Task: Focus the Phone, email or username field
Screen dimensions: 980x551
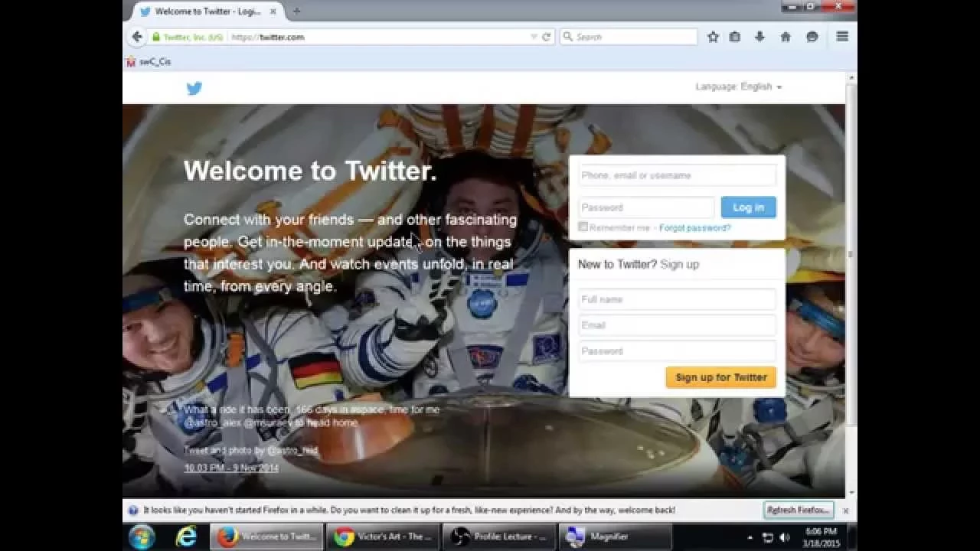Action: [x=677, y=175]
